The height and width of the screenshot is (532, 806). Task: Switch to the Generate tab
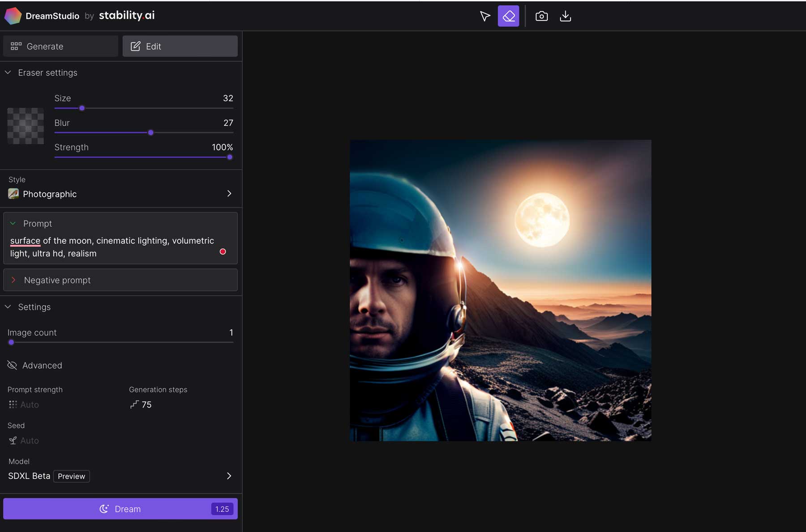[60, 46]
